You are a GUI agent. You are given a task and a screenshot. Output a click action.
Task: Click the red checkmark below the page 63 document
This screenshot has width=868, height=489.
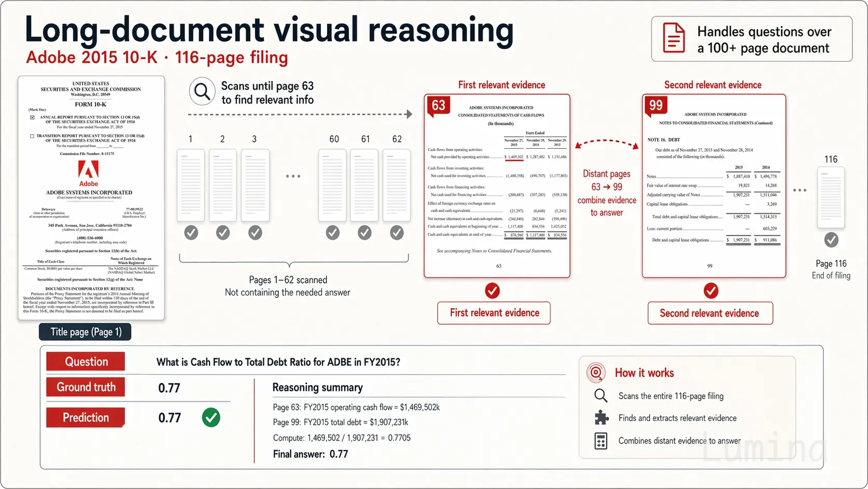tap(492, 290)
